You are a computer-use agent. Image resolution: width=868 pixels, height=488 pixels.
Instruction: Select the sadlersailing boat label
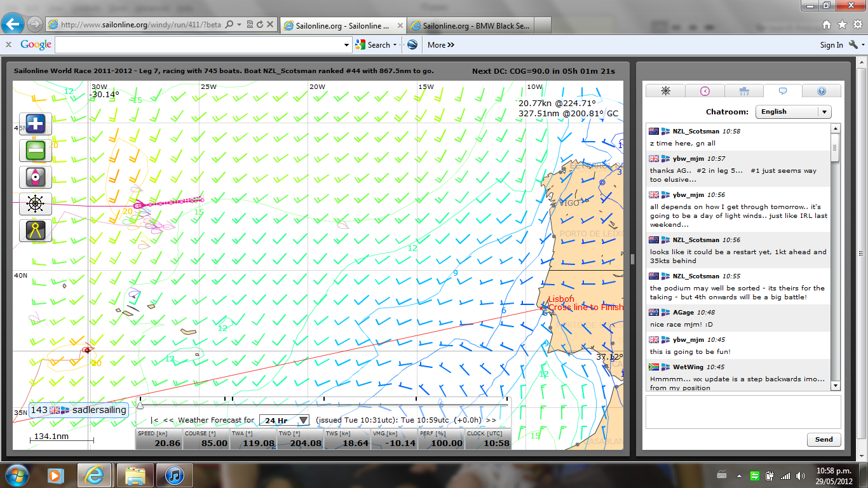tap(79, 410)
